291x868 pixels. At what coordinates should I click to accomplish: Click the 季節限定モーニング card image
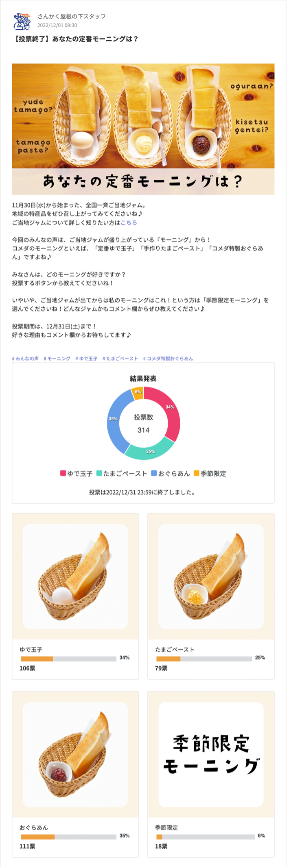[211, 755]
